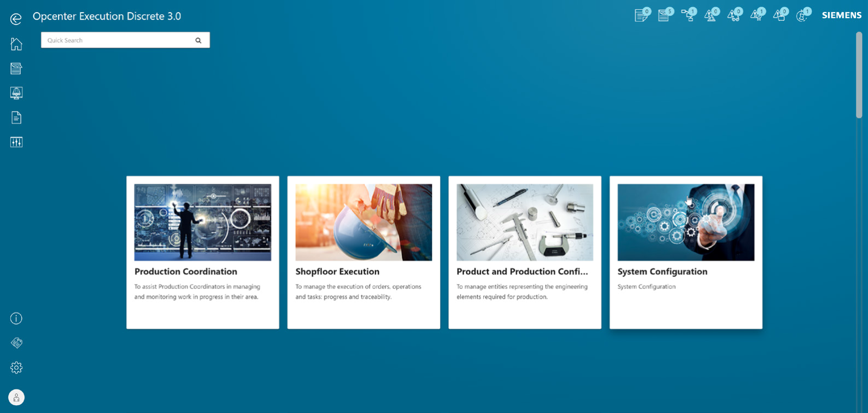Open the info icon in sidebar
Image resolution: width=868 pixels, height=413 pixels.
16,318
